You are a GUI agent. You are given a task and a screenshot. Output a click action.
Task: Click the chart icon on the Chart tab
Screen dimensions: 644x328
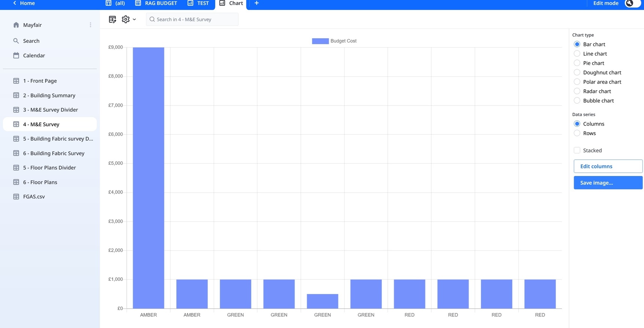pyautogui.click(x=222, y=3)
